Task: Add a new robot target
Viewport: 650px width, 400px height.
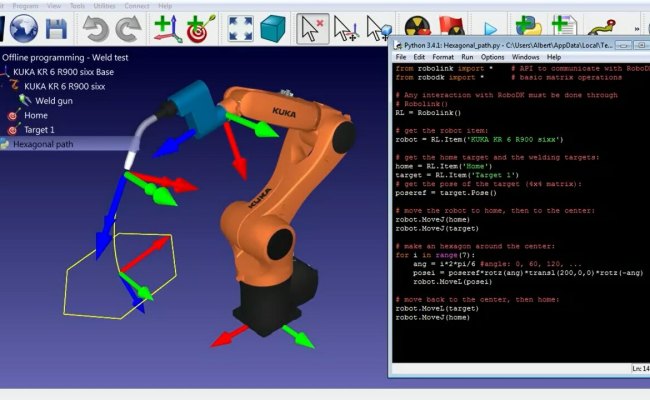Action: pos(201,29)
